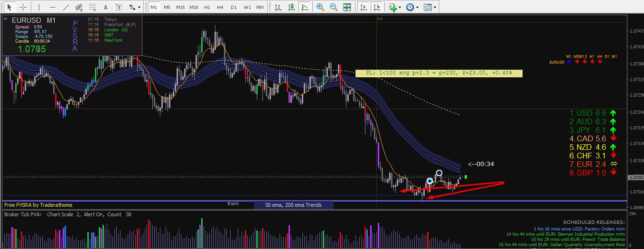Click the USD Factory Orders m/m news line
Viewport: 644px width, 249px height.
[579, 229]
